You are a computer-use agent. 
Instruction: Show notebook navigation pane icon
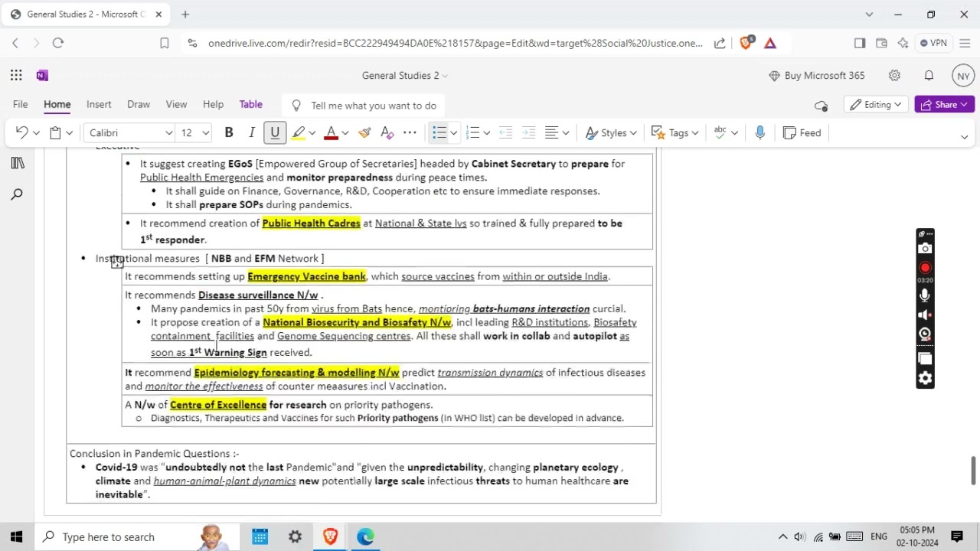[x=17, y=163]
